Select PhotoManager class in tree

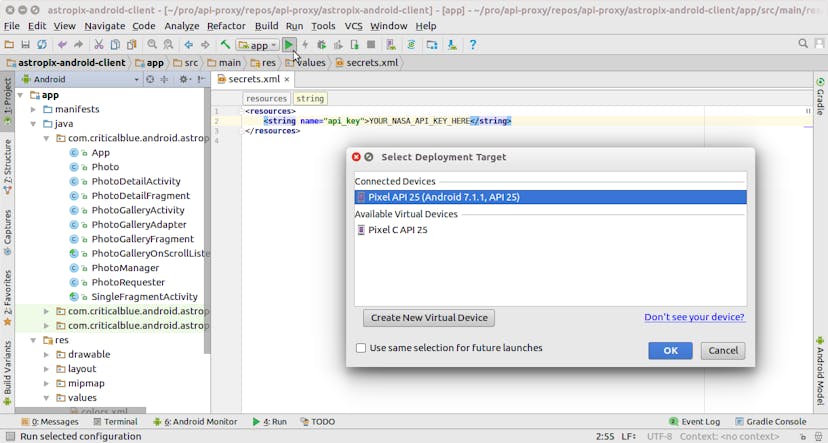[x=125, y=268]
